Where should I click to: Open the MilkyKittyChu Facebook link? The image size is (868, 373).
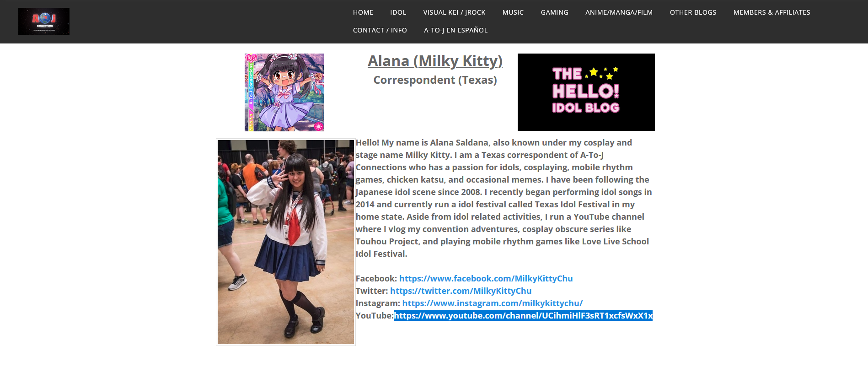coord(486,278)
